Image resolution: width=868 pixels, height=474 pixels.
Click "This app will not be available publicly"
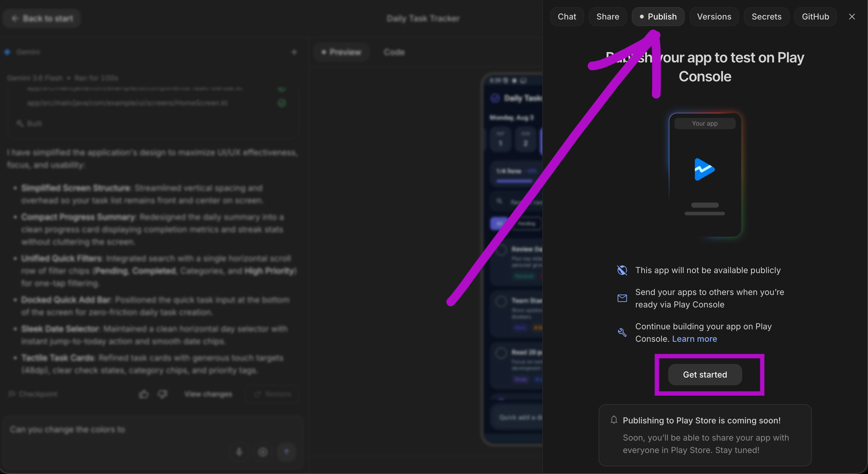pyautogui.click(x=708, y=270)
